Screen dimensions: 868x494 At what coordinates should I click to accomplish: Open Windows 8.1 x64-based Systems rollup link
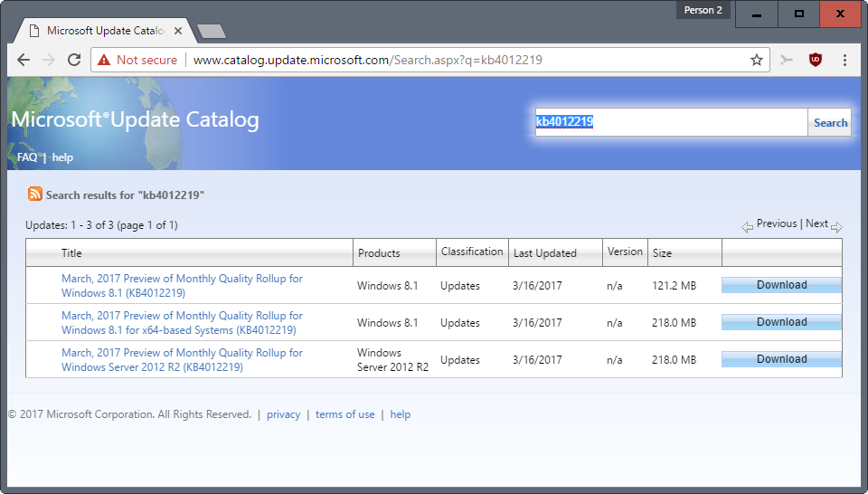click(182, 323)
